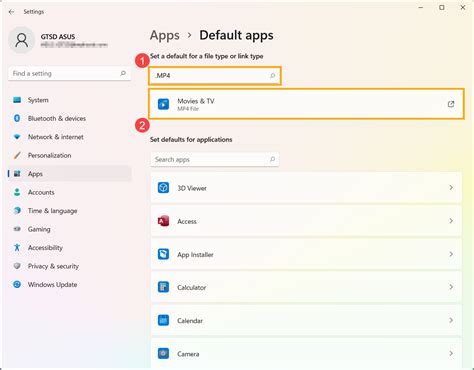The width and height of the screenshot is (474, 370).
Task: Click the Calendar label text
Action: click(190, 321)
